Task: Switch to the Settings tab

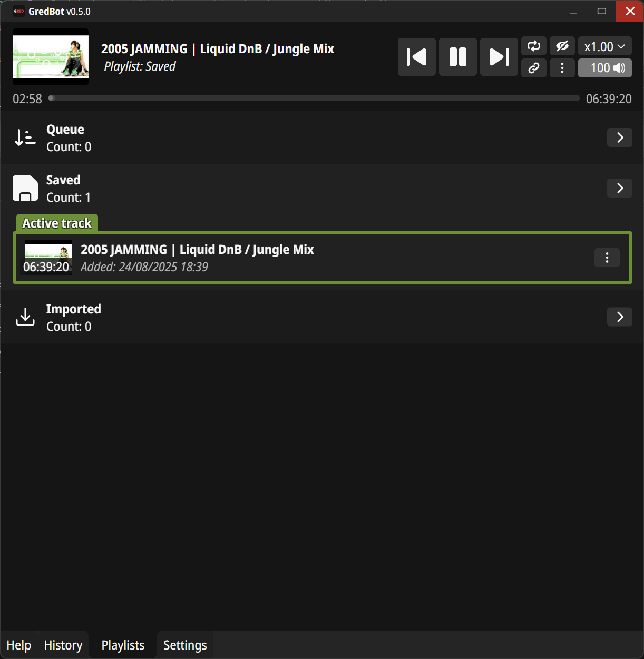Action: coord(185,645)
